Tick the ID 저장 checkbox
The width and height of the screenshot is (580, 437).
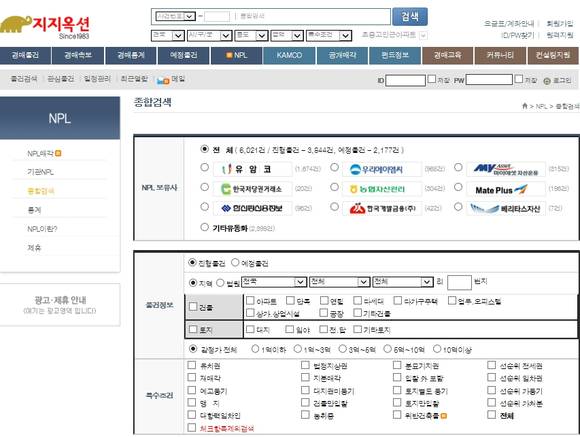[x=432, y=79]
